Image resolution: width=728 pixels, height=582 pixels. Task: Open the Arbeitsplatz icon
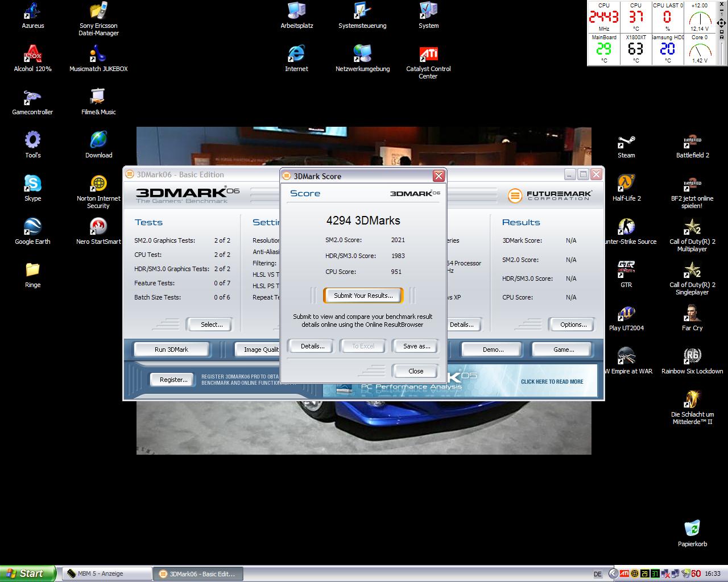pos(296,15)
